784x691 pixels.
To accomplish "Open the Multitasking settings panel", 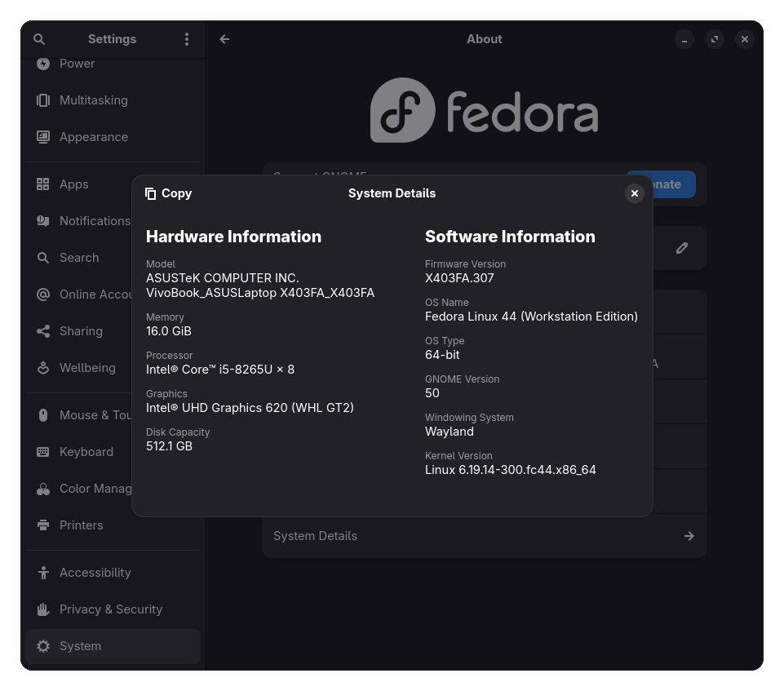I will 93,100.
